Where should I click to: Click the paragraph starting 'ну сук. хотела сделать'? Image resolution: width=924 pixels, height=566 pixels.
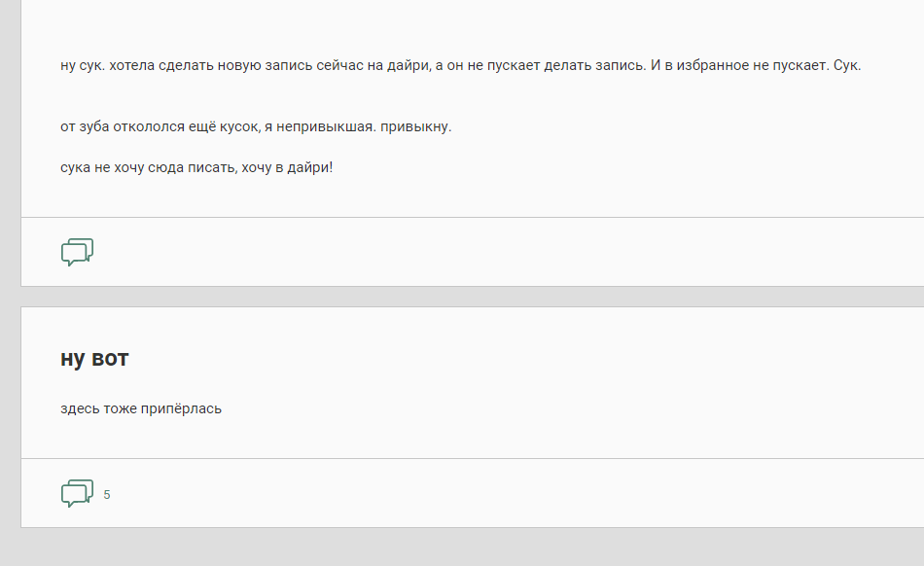click(460, 65)
